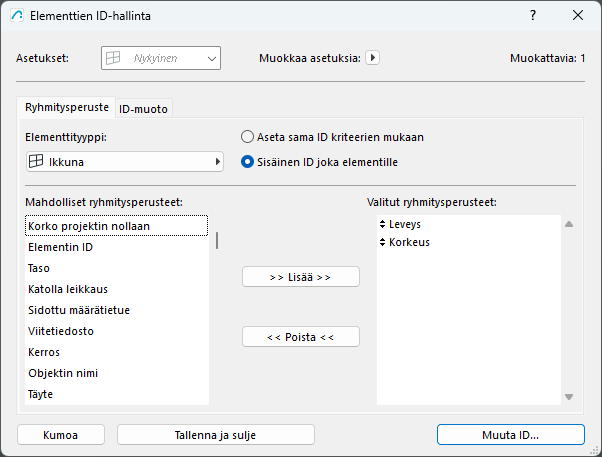
Task: Select 'Aseta sama ID kriteerien mukaan' option
Action: point(248,137)
